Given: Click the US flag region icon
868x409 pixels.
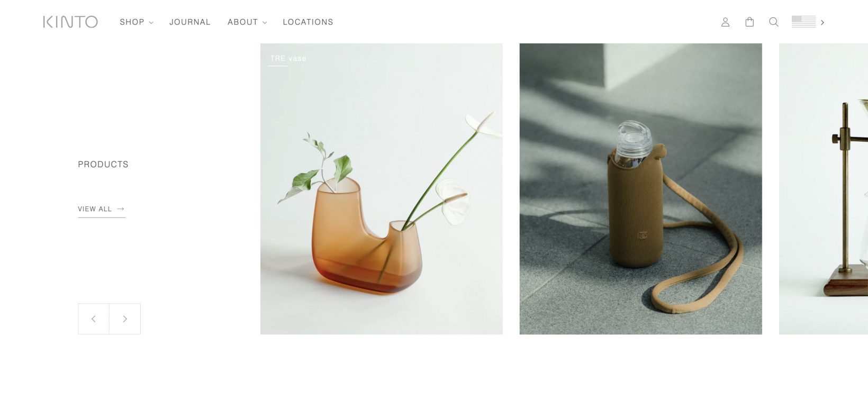Looking at the screenshot, I should (x=803, y=22).
